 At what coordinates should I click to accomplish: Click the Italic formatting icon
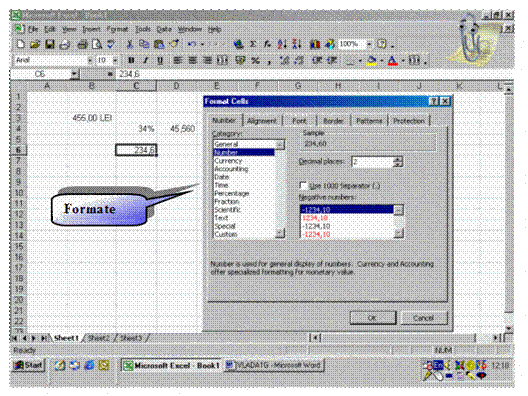[x=145, y=60]
